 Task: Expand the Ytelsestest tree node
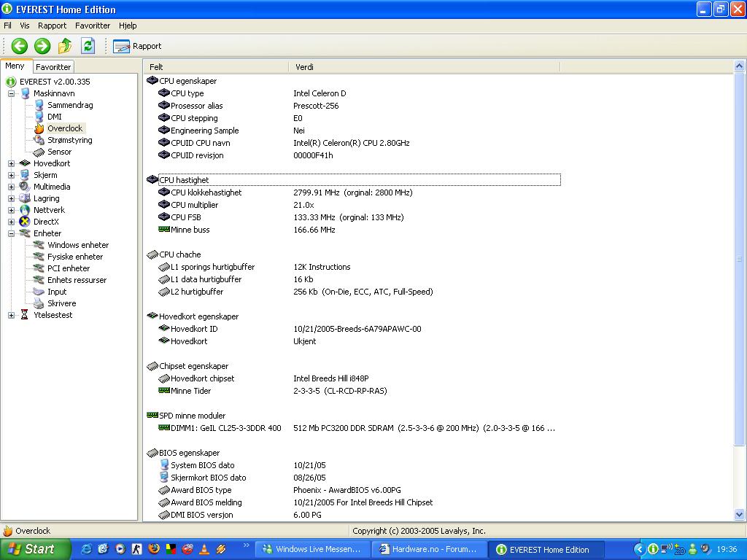pos(11,315)
